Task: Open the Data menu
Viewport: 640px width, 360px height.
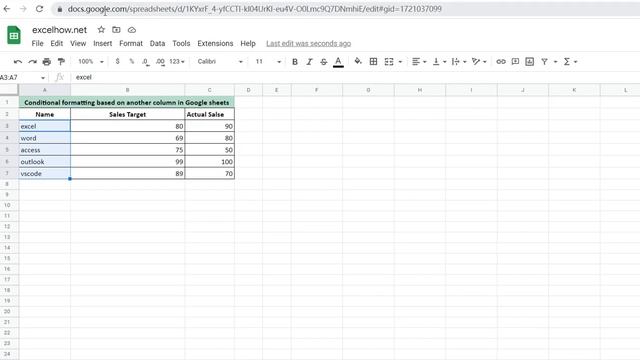Action: [x=157, y=43]
